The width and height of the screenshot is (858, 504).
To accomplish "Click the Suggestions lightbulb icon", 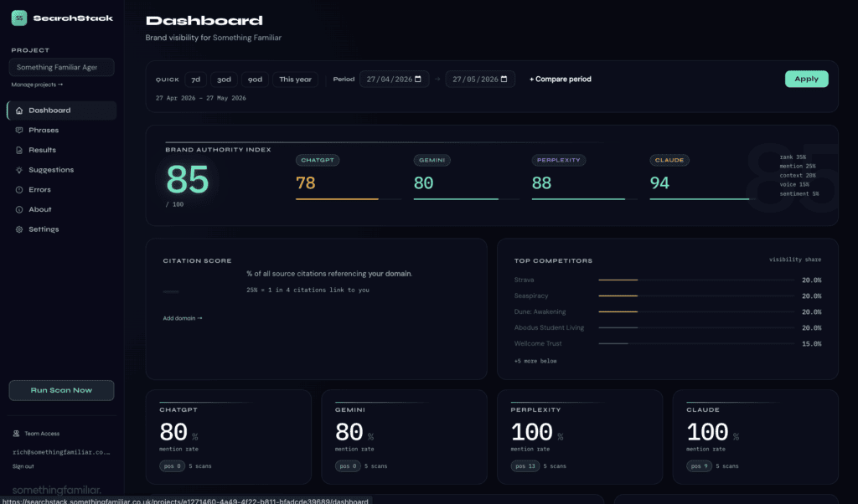I will click(19, 170).
